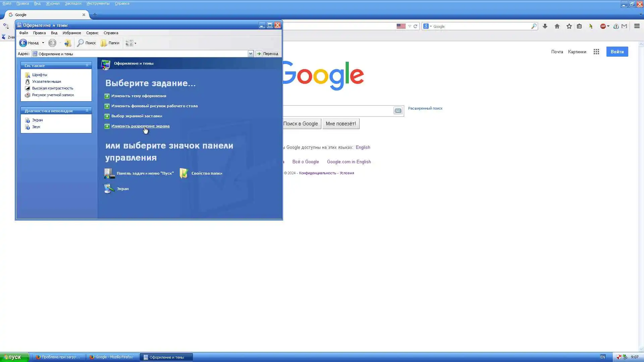Open Search (Поиск) magnifier in toolbar
Image resolution: width=644 pixels, height=362 pixels.
coord(80,43)
